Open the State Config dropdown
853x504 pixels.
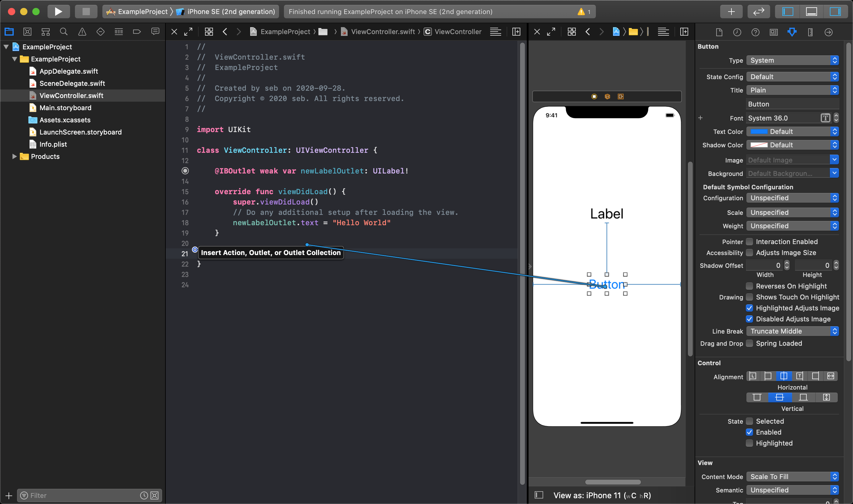[x=792, y=77]
